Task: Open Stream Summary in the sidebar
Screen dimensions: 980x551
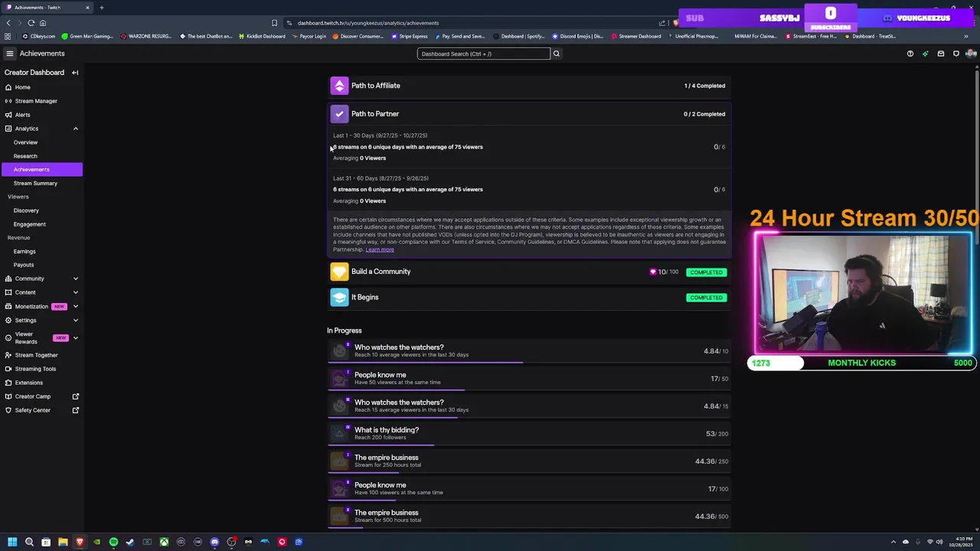Action: [x=35, y=183]
